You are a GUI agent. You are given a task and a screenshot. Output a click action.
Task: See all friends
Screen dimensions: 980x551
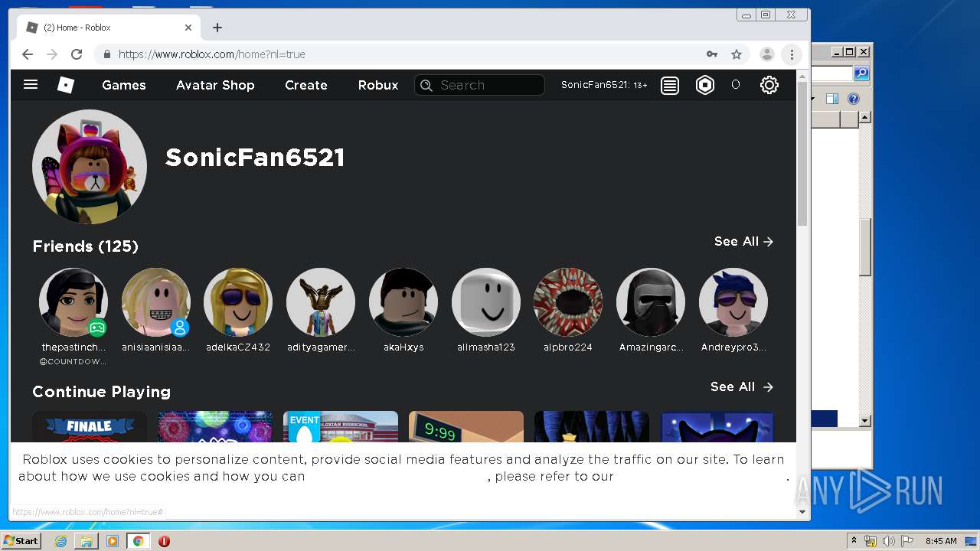tap(743, 241)
